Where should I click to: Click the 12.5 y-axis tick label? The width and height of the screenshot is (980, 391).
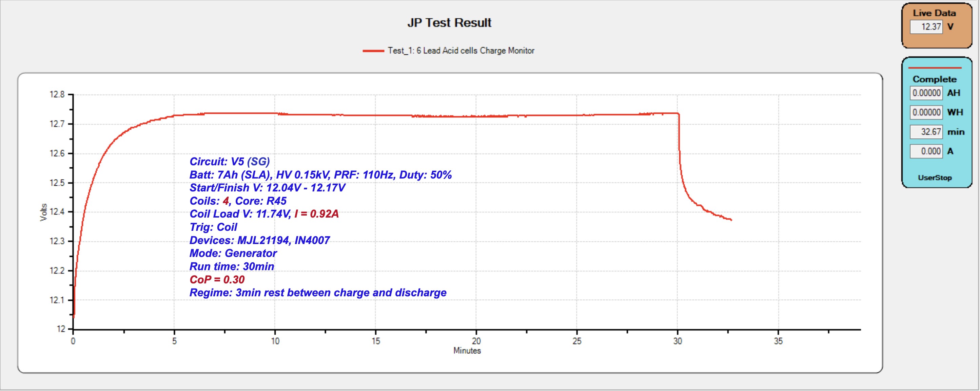57,183
